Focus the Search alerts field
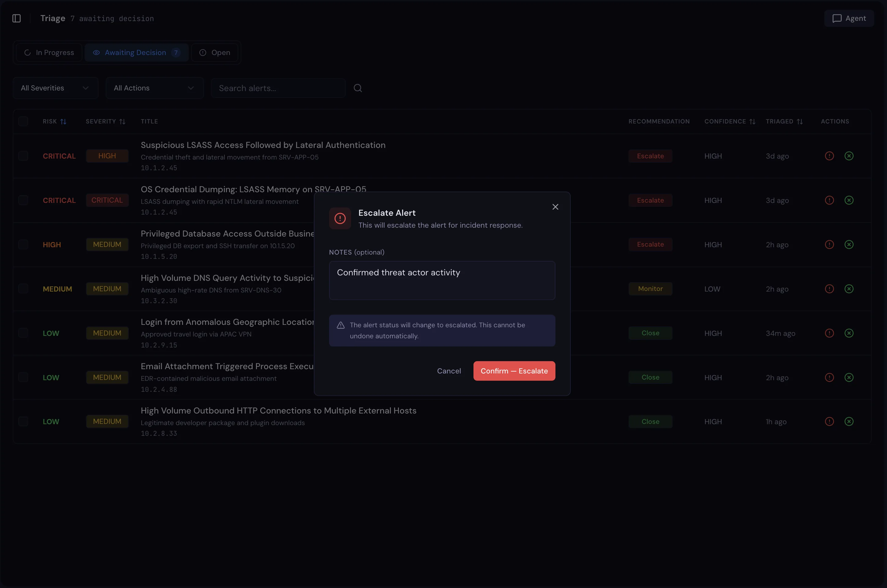 tap(278, 88)
